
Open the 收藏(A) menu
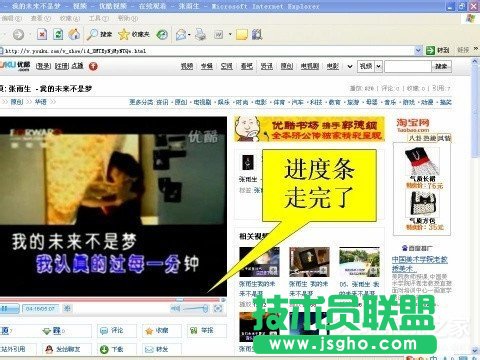click(70, 18)
